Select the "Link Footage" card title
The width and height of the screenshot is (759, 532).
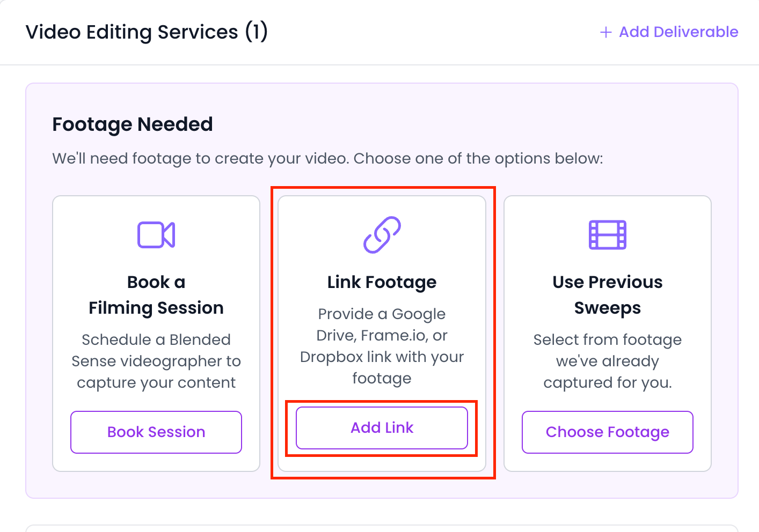(382, 282)
